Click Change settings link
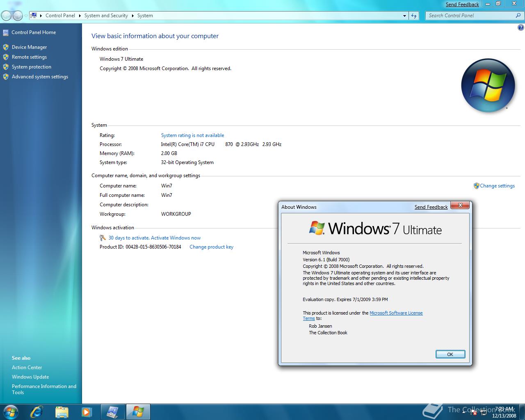 pyautogui.click(x=497, y=186)
